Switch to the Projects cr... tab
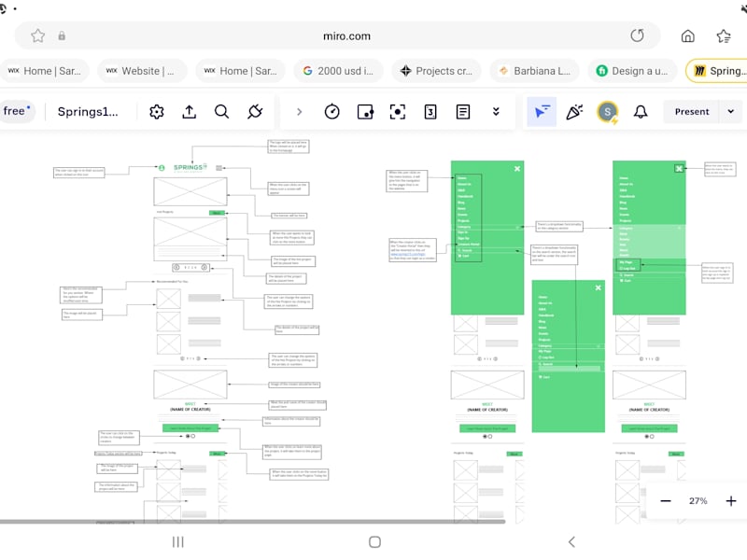This screenshot has height=560, width=747. (x=437, y=71)
